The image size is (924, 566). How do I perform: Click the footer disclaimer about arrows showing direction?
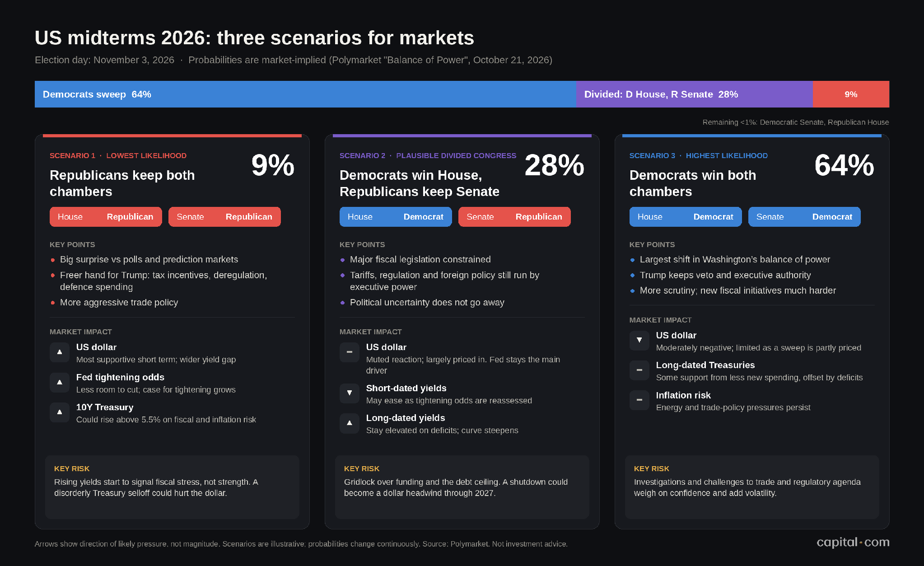[301, 544]
